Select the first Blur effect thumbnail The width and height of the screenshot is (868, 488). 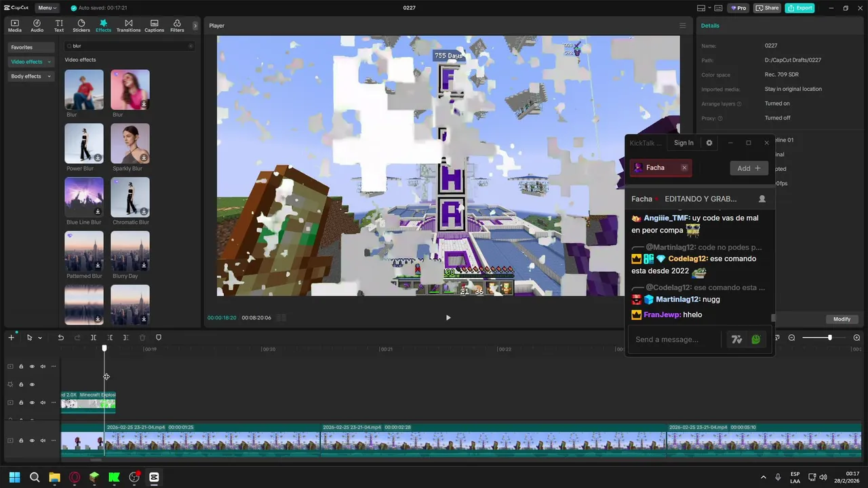[84, 89]
